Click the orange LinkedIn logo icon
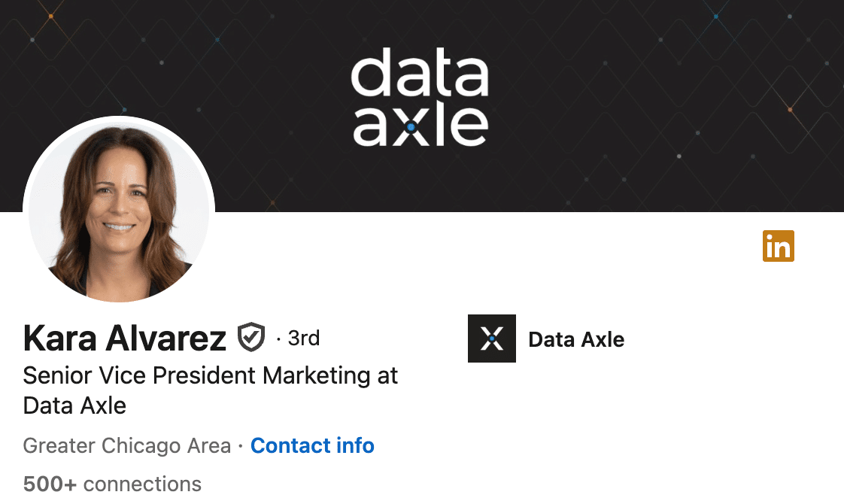Image resolution: width=844 pixels, height=504 pixels. point(779,246)
